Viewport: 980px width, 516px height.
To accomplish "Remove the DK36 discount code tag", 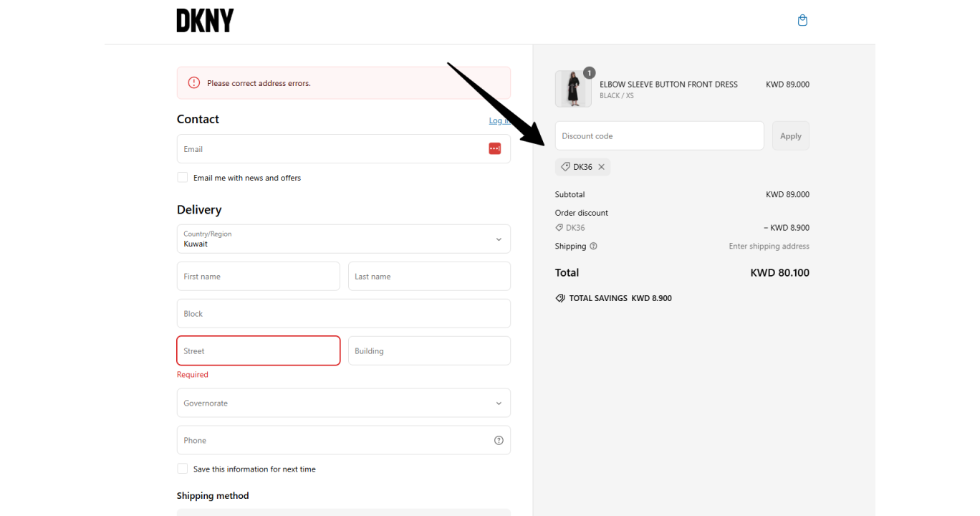I will click(x=601, y=167).
